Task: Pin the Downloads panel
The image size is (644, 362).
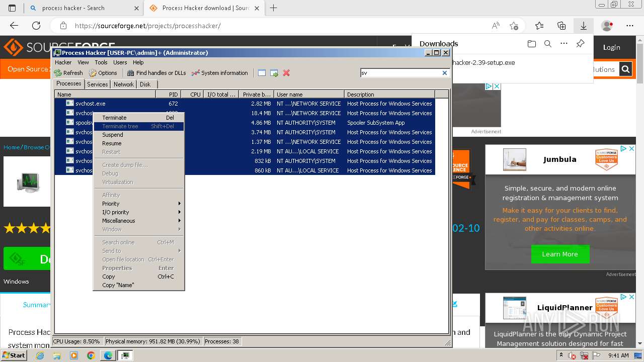Action: click(580, 44)
